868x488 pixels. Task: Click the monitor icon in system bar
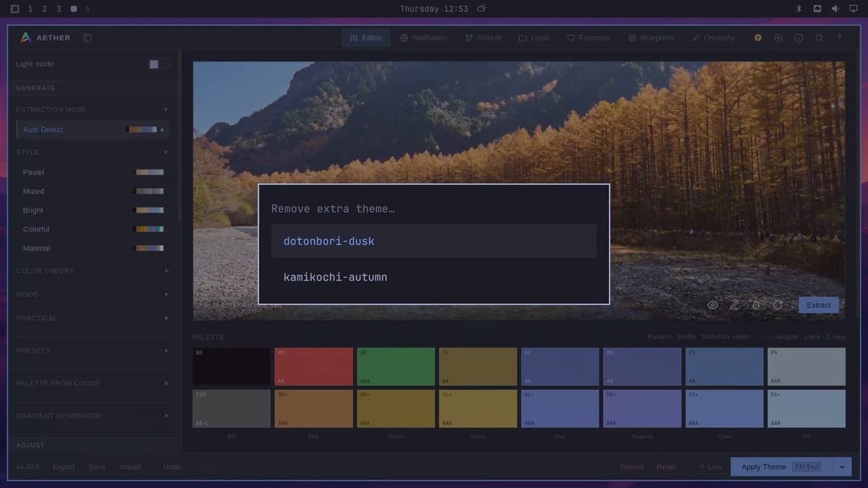853,9
